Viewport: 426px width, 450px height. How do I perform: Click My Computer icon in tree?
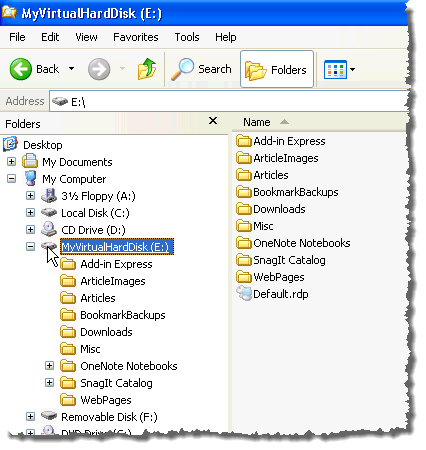[31, 178]
